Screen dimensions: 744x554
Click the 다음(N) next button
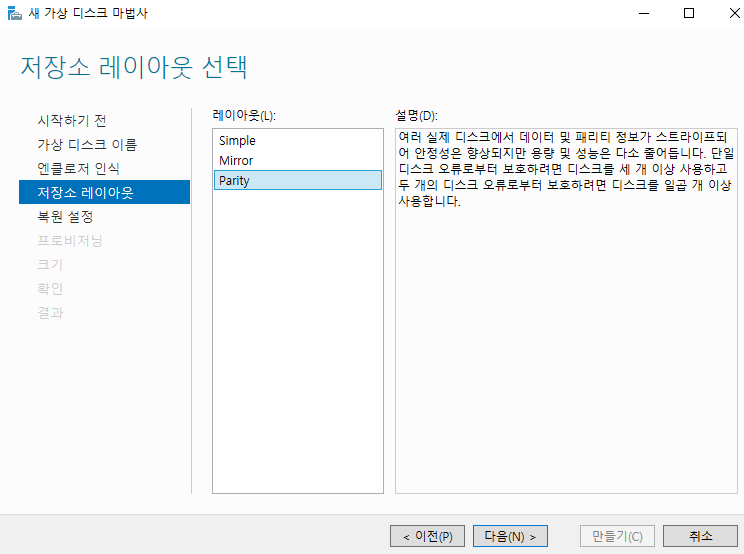coord(511,536)
